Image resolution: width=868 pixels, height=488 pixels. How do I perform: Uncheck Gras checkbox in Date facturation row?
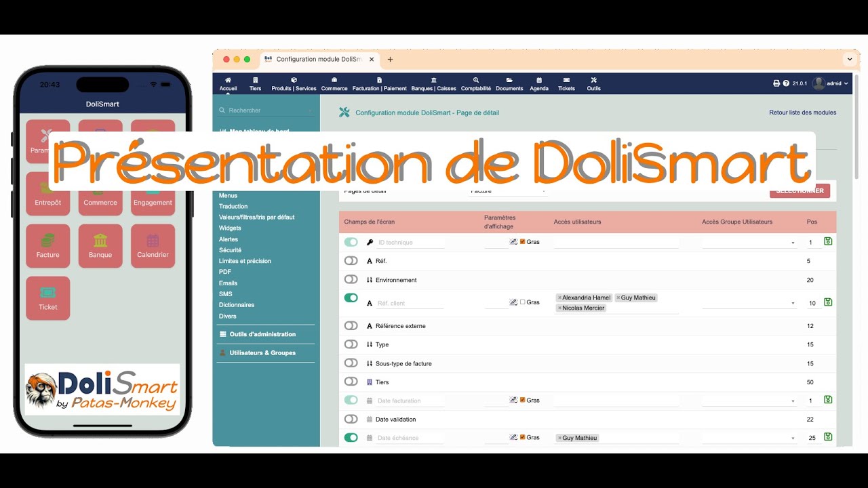coord(522,400)
